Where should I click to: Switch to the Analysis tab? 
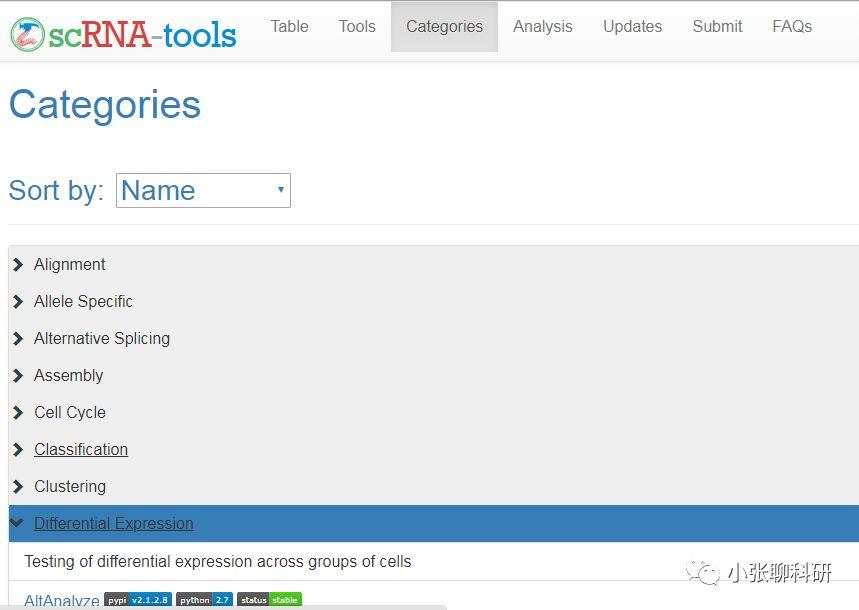[543, 27]
